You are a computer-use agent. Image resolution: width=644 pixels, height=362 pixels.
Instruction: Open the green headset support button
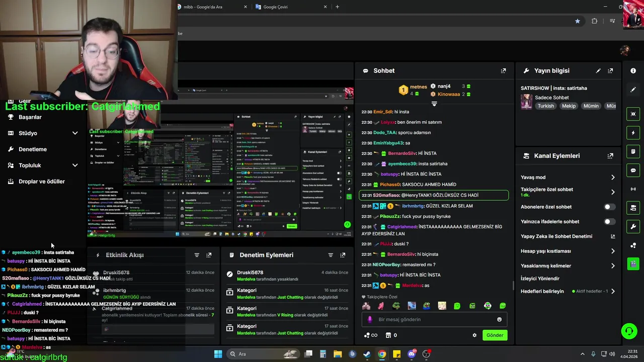pyautogui.click(x=629, y=331)
